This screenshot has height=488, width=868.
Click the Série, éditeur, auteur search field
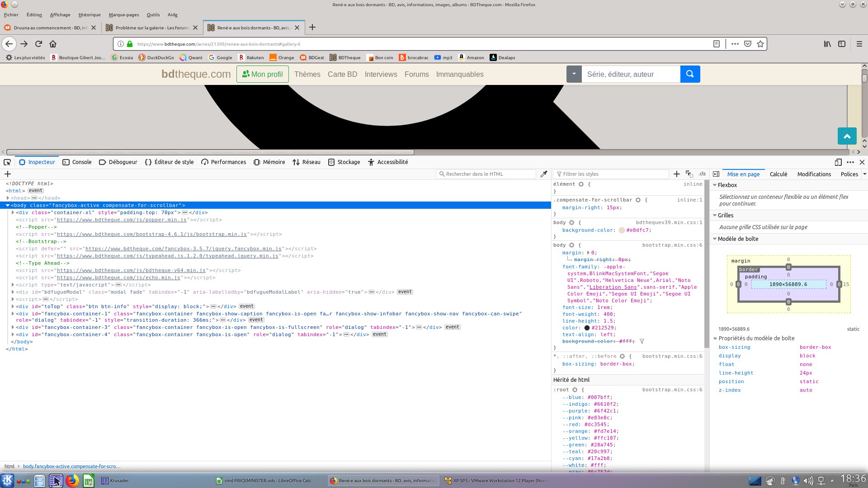[x=631, y=74]
